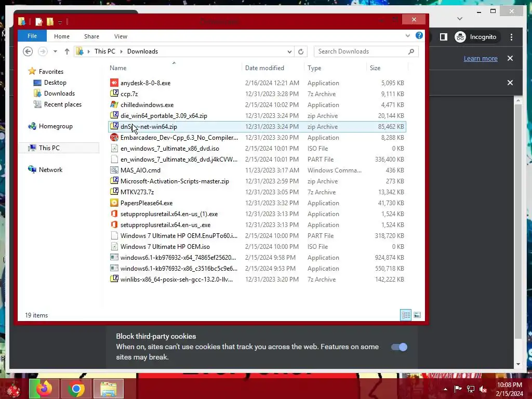
Task: Click the Chrome tab search chevron
Action: click(460, 19)
